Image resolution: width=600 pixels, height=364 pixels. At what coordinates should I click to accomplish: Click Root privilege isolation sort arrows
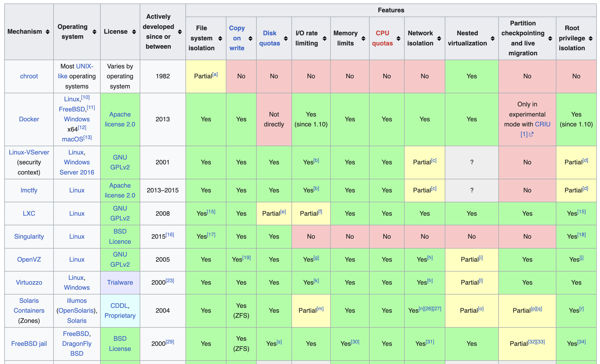591,38
